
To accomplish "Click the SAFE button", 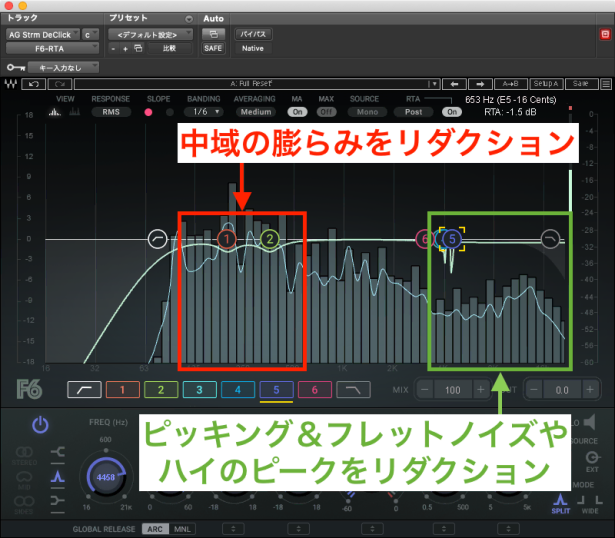I will click(213, 48).
